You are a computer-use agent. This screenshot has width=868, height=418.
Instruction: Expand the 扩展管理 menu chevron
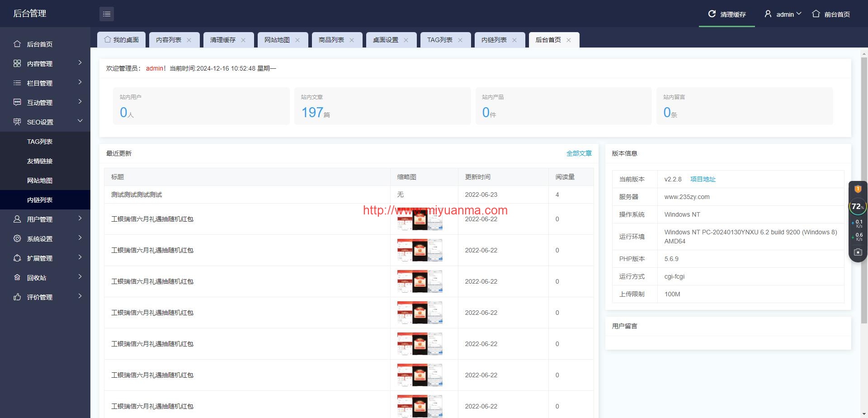point(80,257)
